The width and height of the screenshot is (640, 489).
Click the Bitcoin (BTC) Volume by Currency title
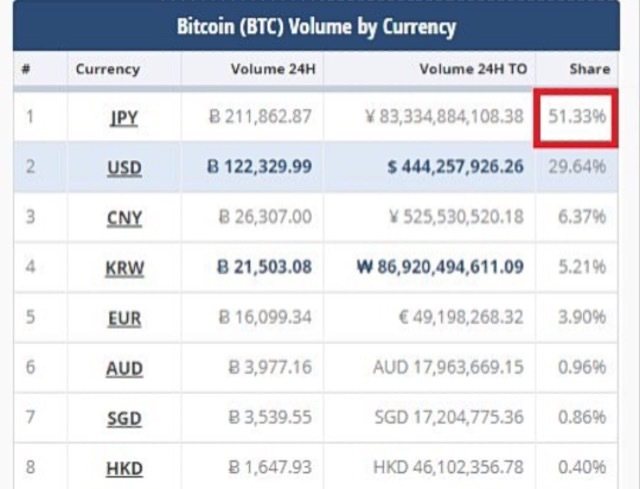click(x=317, y=27)
